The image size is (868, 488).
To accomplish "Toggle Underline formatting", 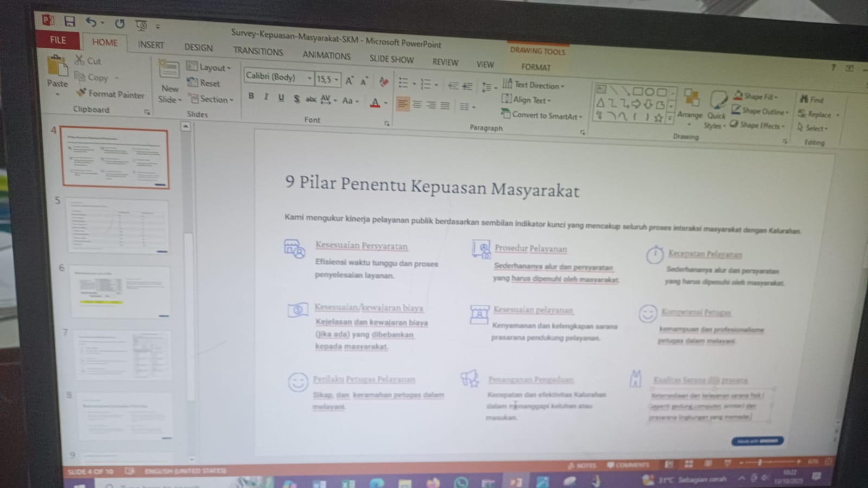I will [281, 98].
